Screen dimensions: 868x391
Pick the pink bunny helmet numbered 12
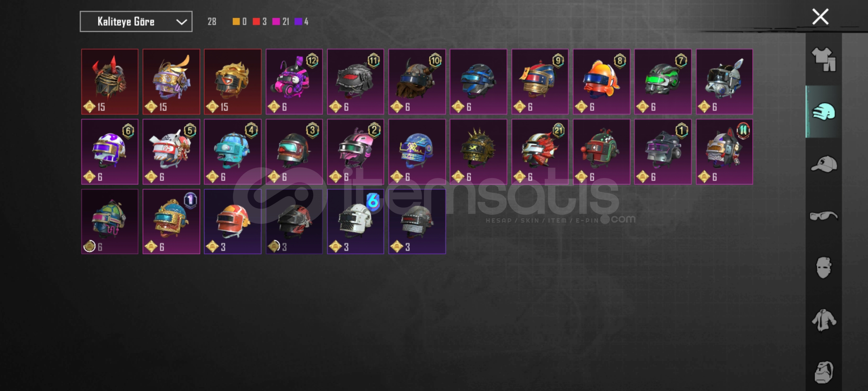[294, 82]
